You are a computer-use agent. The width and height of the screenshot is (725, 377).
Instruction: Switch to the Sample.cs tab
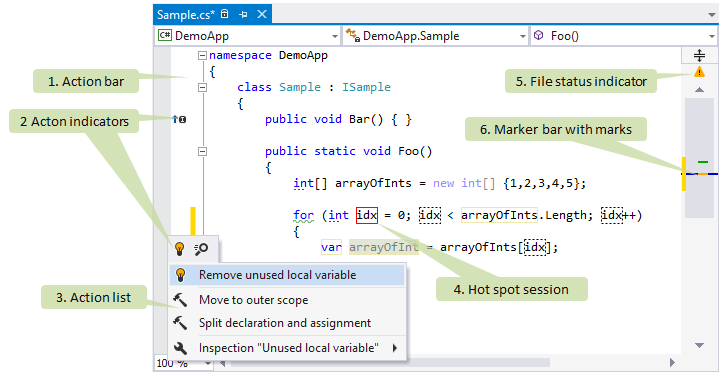tap(185, 15)
